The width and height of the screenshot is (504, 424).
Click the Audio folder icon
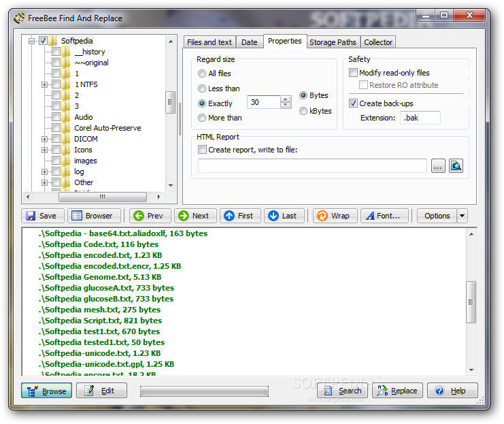pos(65,117)
